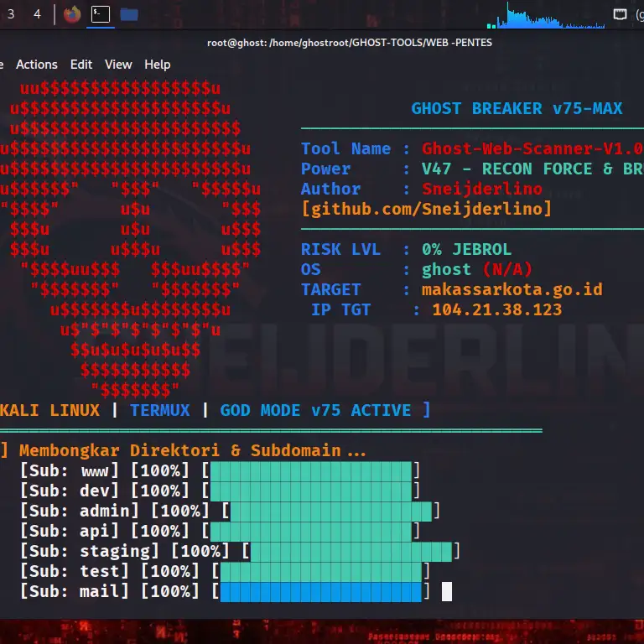Open the file manager folder icon
Image resolution: width=644 pixels, height=644 pixels.
tap(129, 15)
